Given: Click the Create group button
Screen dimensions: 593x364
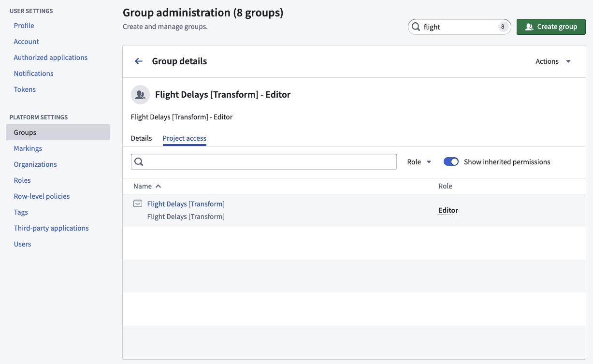Looking at the screenshot, I should [551, 27].
